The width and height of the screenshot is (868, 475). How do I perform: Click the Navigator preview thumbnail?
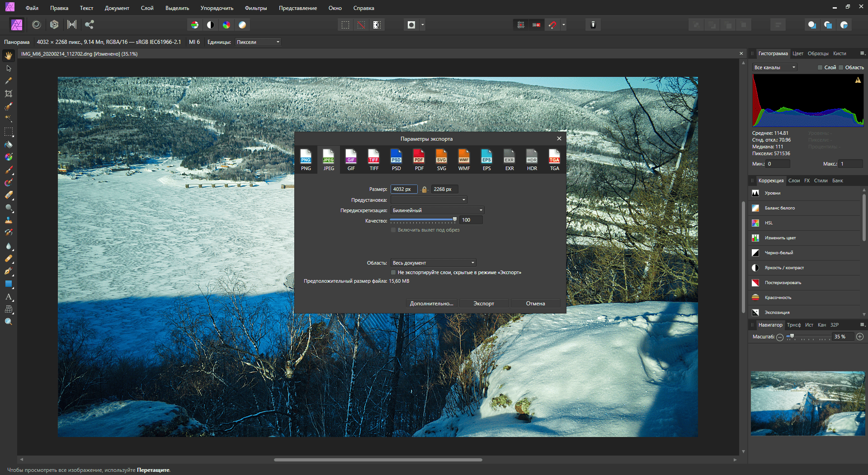808,404
